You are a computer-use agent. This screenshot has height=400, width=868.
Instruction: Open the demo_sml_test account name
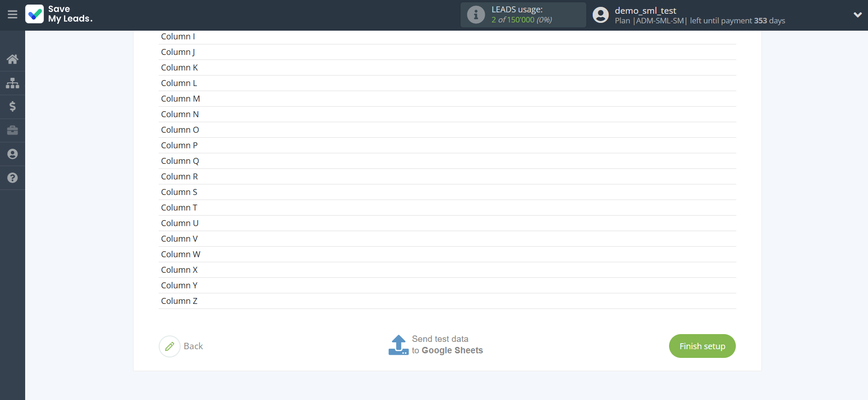coord(645,11)
